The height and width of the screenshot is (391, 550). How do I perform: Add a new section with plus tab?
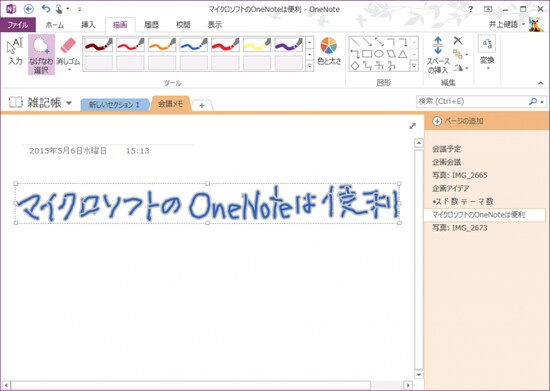(202, 105)
